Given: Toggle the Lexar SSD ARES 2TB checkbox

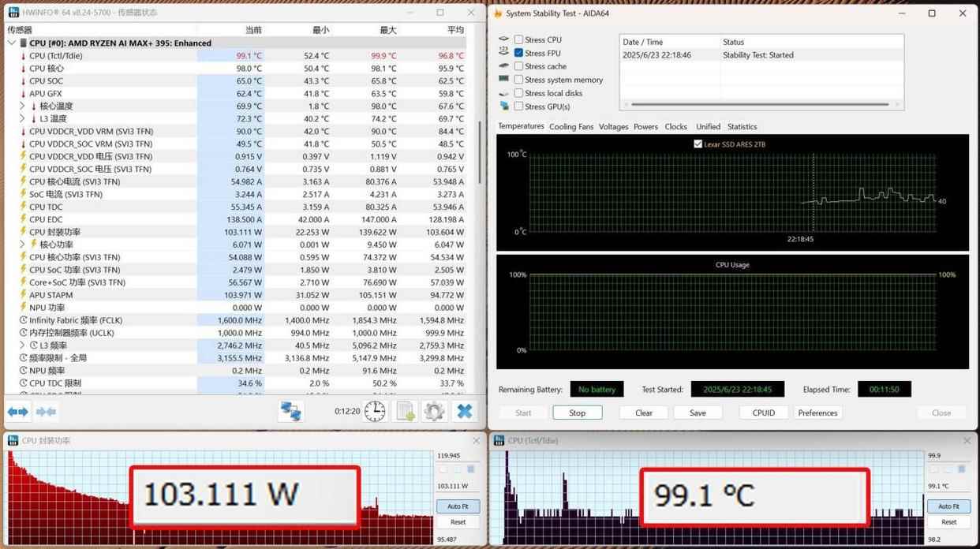Looking at the screenshot, I should click(x=698, y=144).
